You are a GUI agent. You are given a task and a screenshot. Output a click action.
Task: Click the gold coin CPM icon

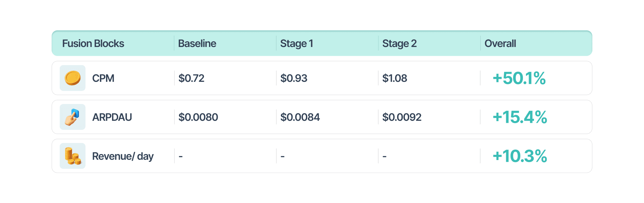(x=72, y=78)
